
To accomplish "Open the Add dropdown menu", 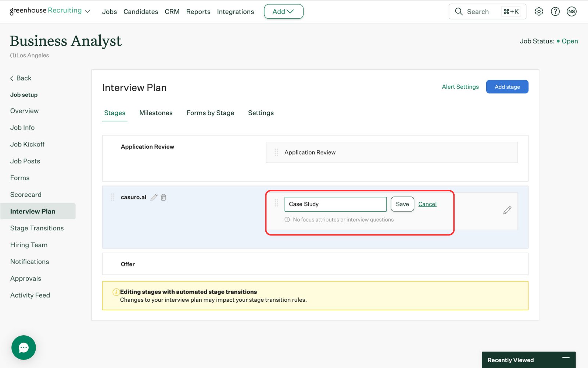I will click(283, 11).
